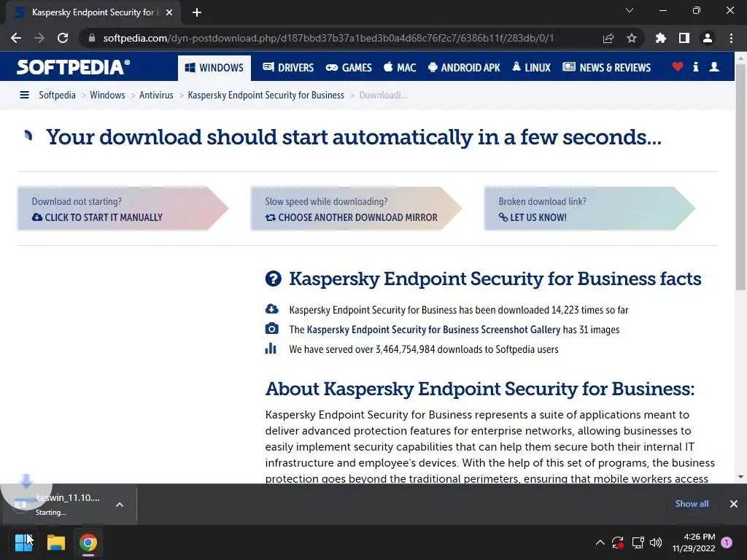Viewport: 747px width, 560px height.
Task: Open the LINUX section
Action: coord(531,68)
